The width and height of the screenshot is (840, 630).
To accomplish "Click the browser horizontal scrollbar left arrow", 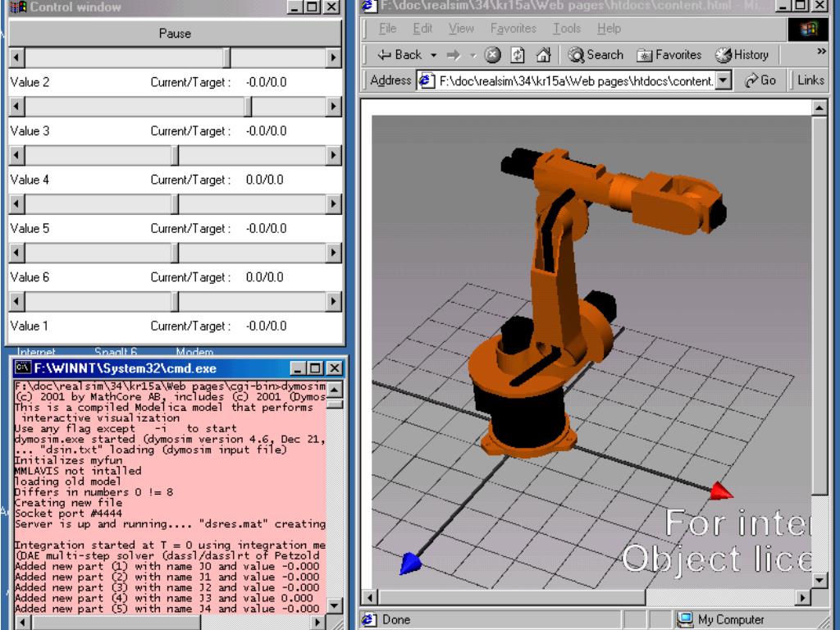I will tap(370, 597).
